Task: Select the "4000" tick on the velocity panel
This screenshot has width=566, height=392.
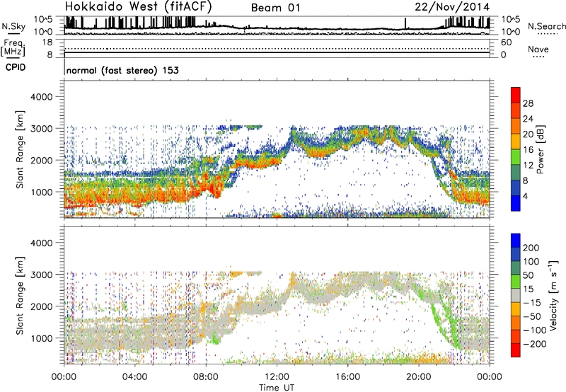Action: click(41, 243)
